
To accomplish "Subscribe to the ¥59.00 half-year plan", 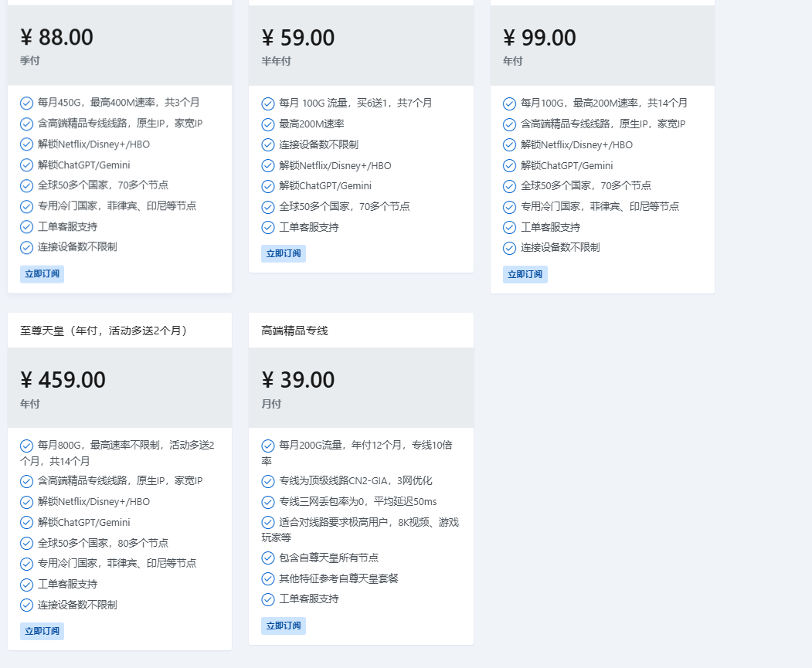I will point(283,253).
